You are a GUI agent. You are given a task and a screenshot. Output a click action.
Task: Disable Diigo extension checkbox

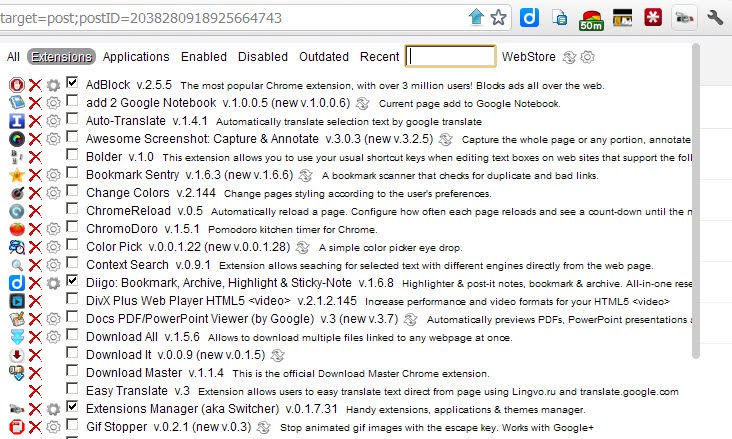72,281
